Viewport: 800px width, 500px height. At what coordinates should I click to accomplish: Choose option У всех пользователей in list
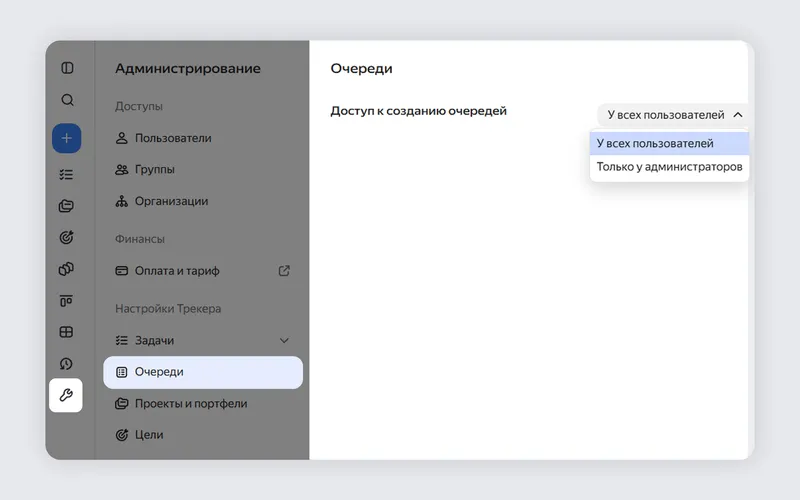[669, 143]
